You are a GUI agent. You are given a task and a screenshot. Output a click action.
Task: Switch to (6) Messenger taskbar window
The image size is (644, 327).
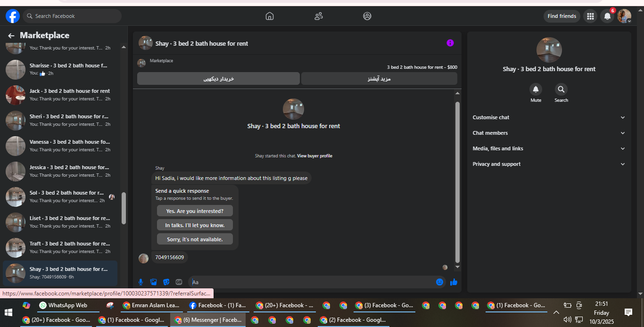point(208,320)
